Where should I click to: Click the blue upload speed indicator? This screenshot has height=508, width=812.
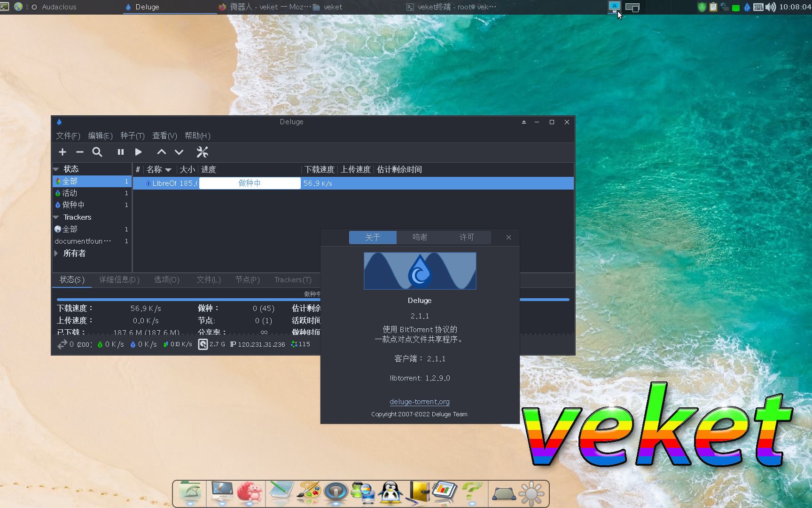point(143,344)
